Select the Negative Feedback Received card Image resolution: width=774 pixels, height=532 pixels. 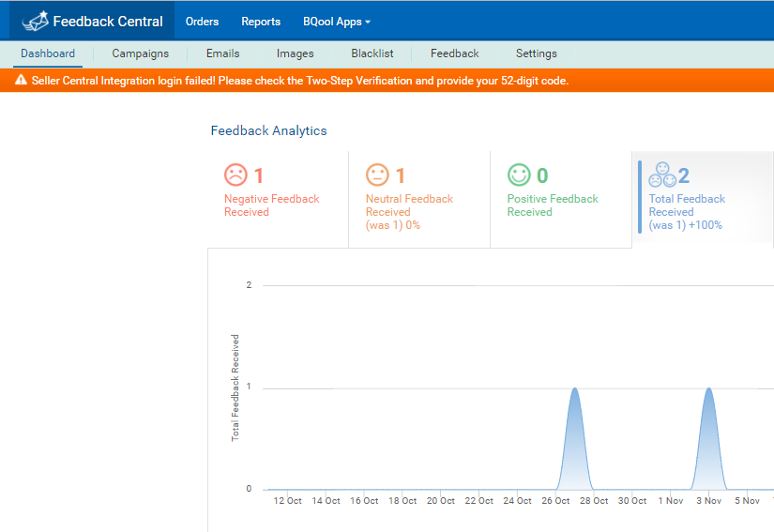278,199
